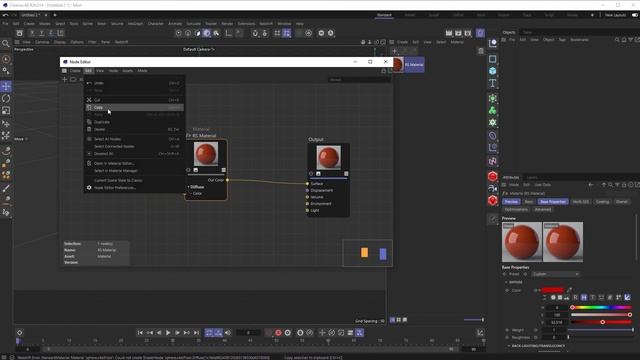Toggle preview icon on Output node
Screen dimensions: 640x360
[318, 173]
